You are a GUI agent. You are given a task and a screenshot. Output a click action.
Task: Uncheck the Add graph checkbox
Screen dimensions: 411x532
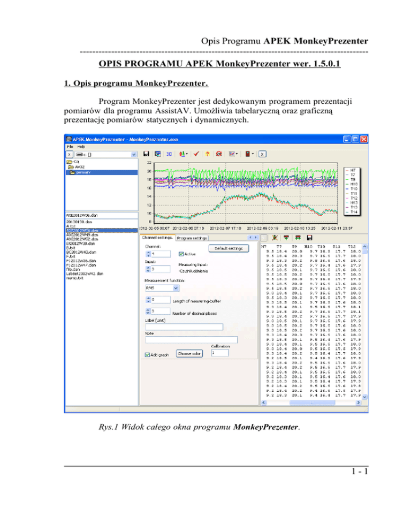coord(147,354)
